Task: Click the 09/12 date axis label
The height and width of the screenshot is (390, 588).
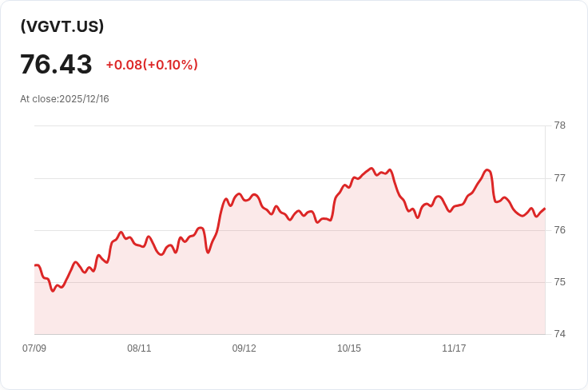Action: (244, 348)
